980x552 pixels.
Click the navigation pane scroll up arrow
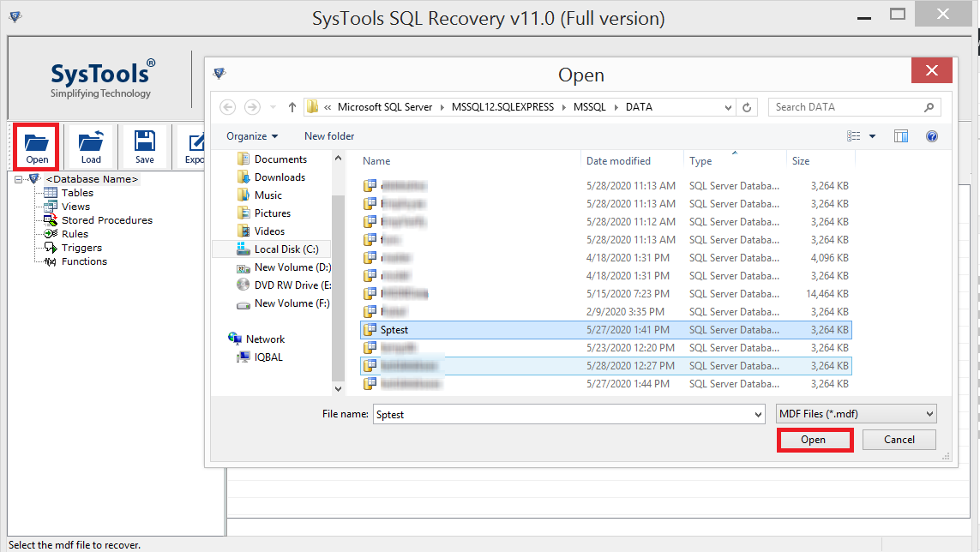tap(338, 159)
